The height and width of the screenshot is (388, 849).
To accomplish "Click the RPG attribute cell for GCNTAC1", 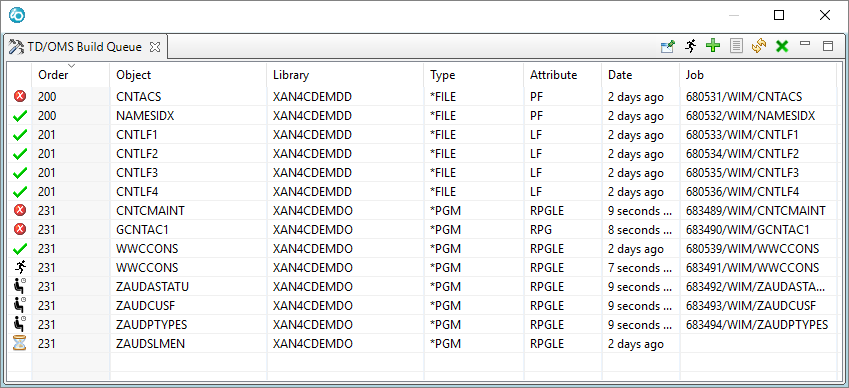I will click(563, 229).
